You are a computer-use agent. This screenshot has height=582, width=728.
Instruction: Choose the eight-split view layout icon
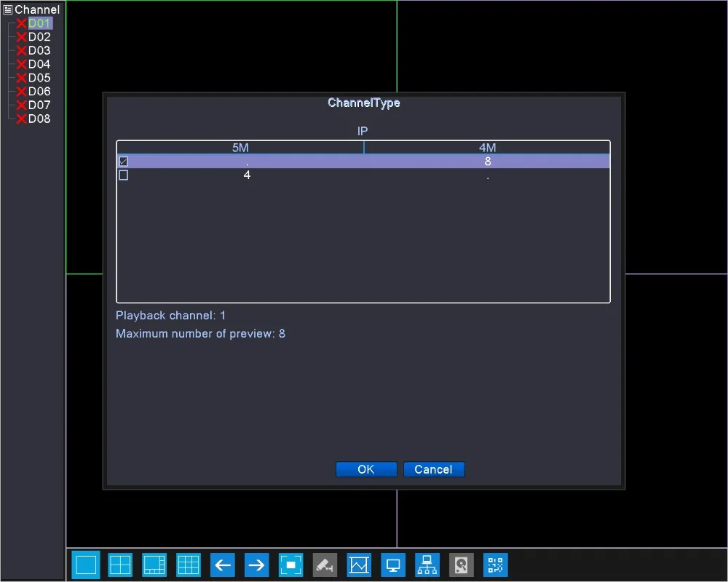tap(154, 565)
